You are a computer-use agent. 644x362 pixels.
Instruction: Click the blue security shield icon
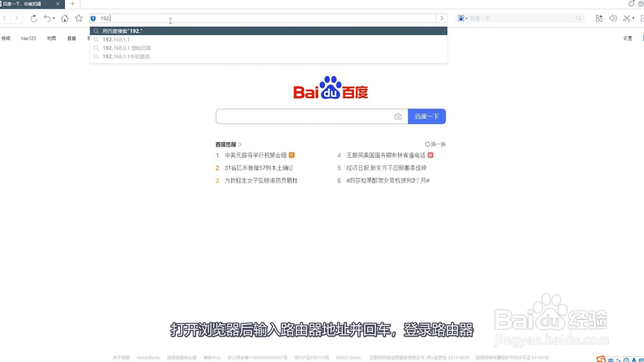(93, 19)
